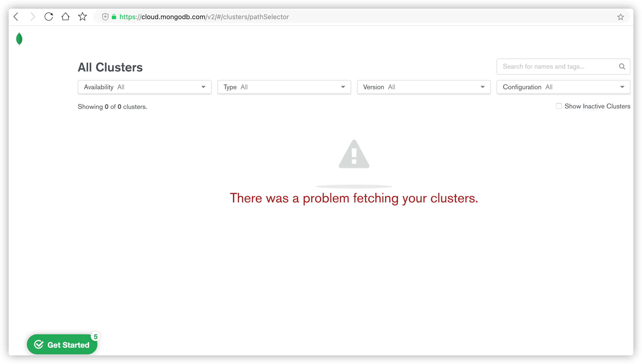Viewport: 642px width, 364px height.
Task: Click the Get Started button
Action: pyautogui.click(x=62, y=345)
